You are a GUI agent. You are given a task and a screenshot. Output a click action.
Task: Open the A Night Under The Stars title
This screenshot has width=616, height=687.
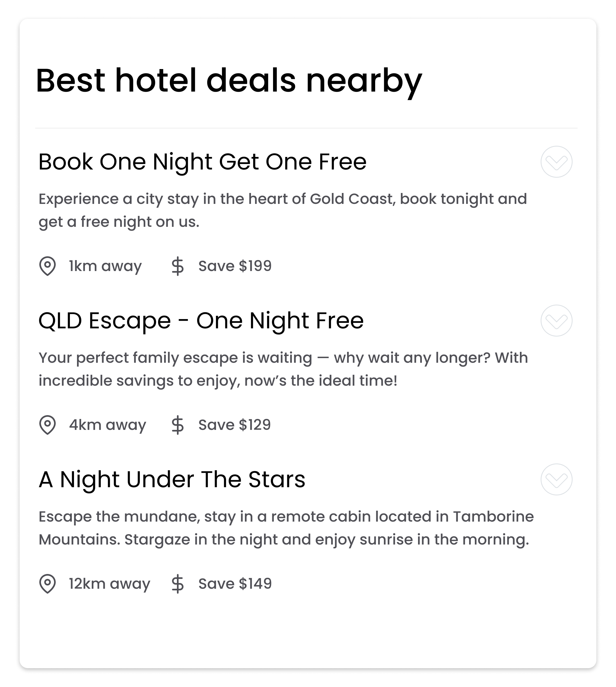[172, 479]
